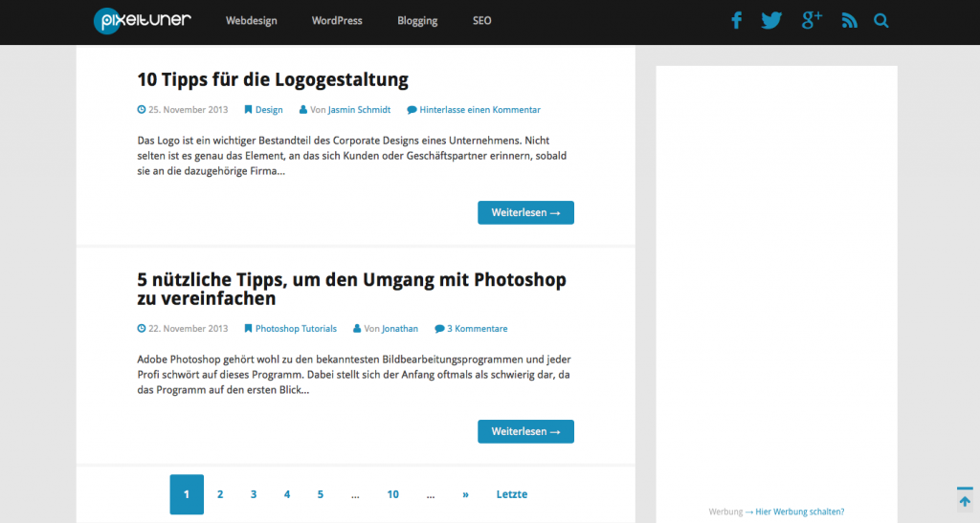The image size is (980, 523).
Task: Click the pixeltuner logo
Action: pyautogui.click(x=143, y=20)
